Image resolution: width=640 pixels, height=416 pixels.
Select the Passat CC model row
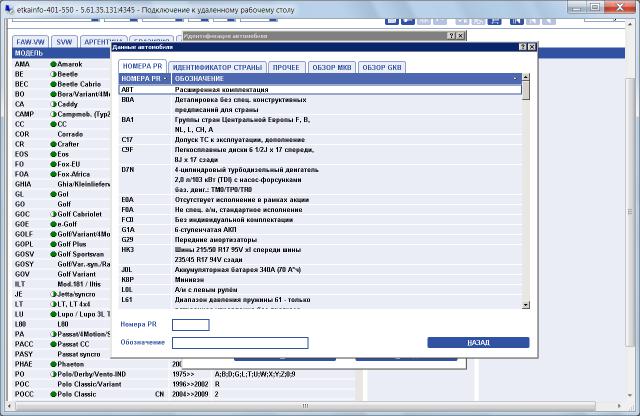[61, 344]
